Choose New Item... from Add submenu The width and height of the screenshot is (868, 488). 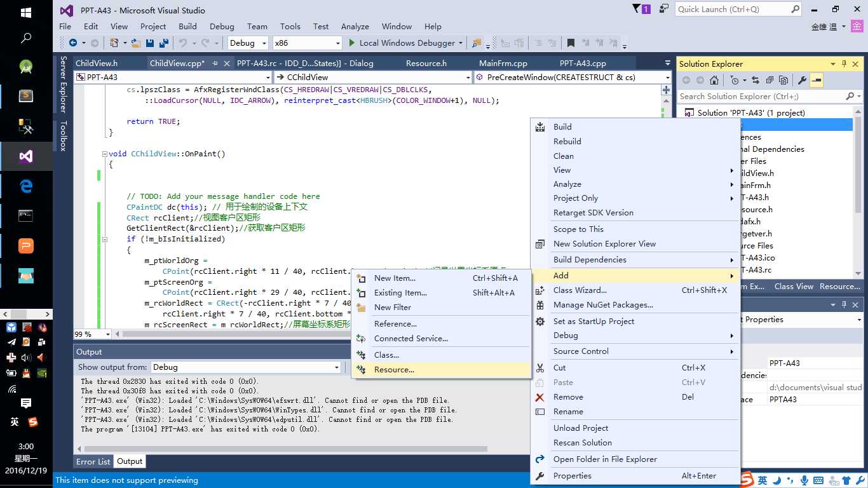click(x=441, y=278)
